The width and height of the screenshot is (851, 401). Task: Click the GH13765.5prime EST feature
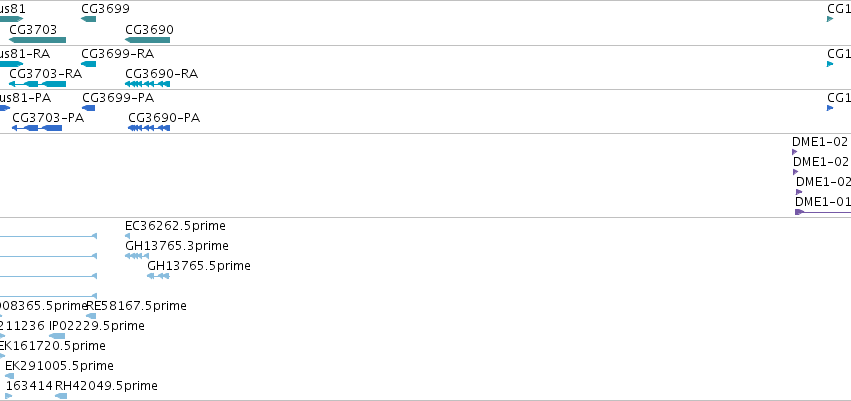coord(158,276)
